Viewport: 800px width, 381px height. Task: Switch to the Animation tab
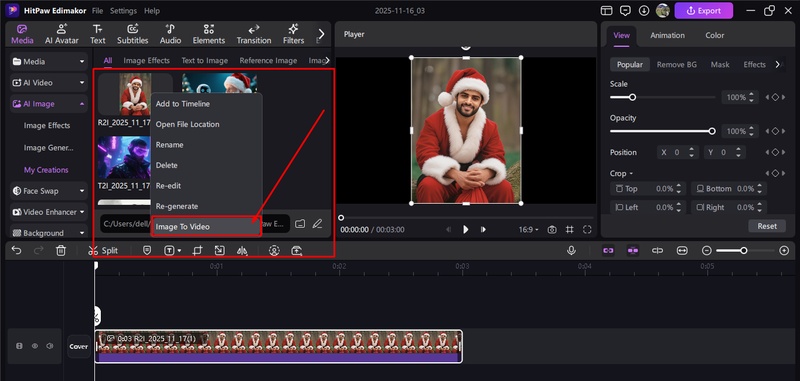coord(667,35)
